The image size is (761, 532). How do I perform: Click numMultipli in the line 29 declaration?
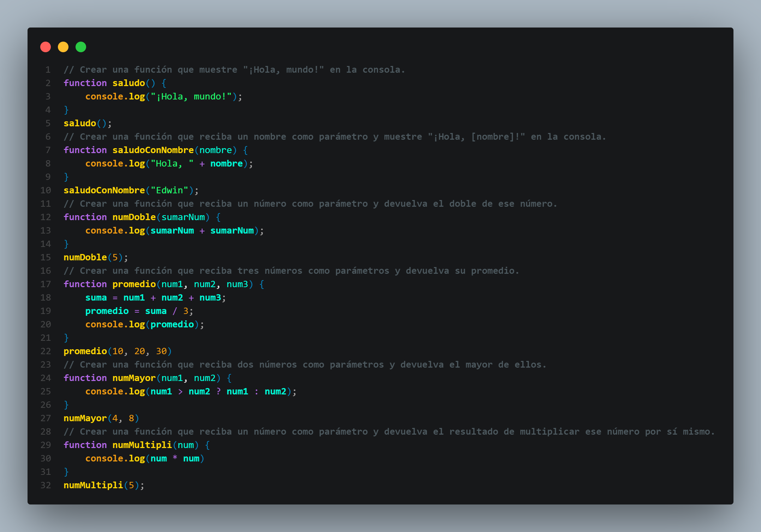(142, 445)
